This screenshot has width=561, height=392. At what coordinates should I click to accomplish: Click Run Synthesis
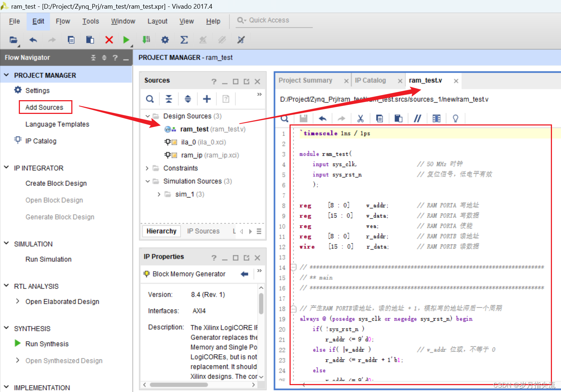(x=47, y=344)
